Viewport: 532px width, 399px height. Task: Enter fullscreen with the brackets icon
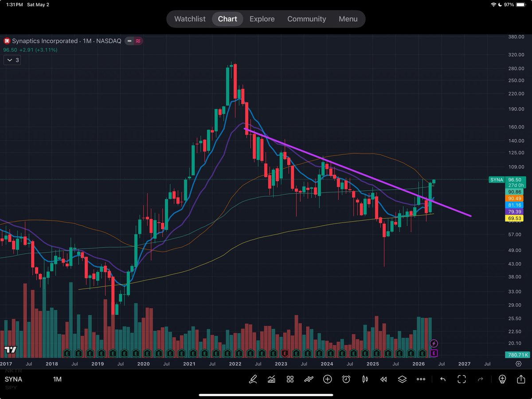pyautogui.click(x=462, y=379)
